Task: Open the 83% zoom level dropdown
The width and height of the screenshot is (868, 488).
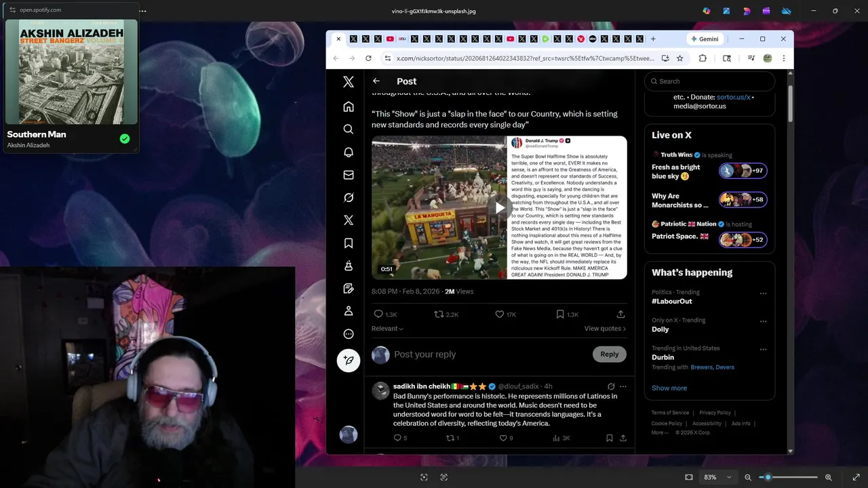Action: tap(718, 477)
